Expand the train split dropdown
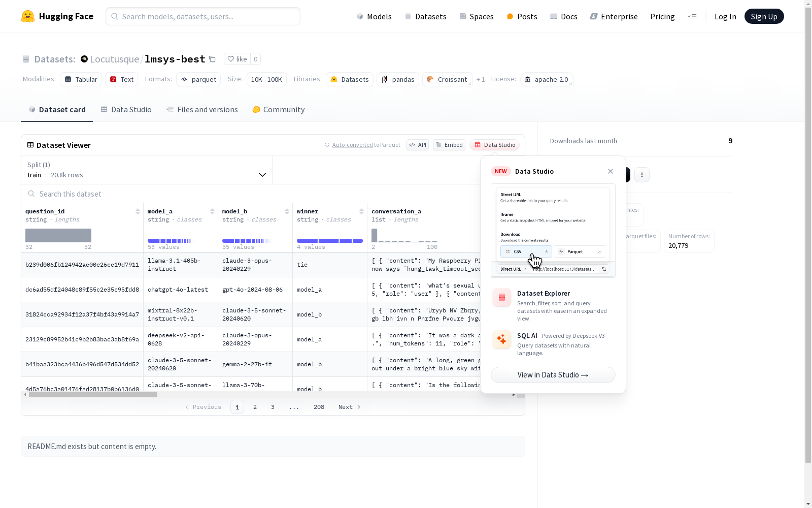 point(147,170)
